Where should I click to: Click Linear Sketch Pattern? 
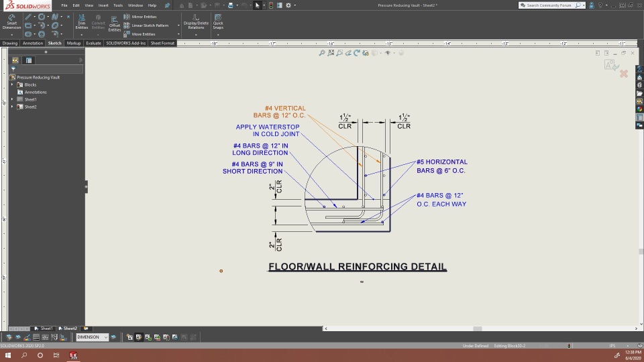(x=146, y=25)
